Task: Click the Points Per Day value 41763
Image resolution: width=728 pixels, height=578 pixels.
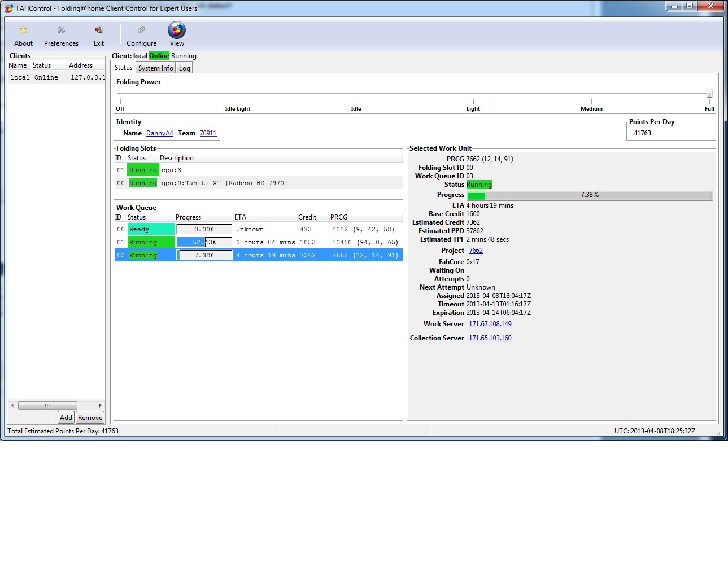Action: click(x=643, y=133)
